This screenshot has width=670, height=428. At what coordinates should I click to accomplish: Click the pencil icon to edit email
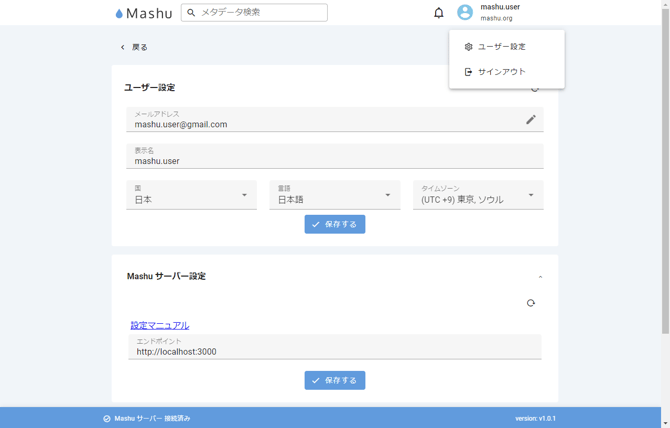[x=531, y=120]
